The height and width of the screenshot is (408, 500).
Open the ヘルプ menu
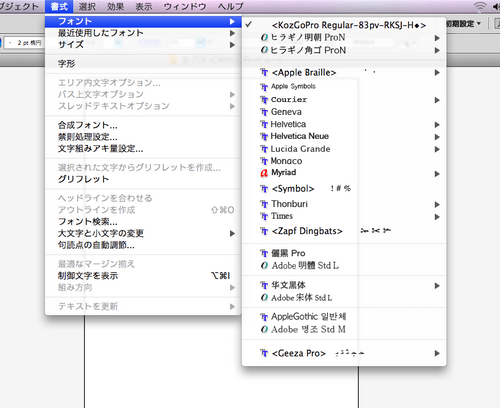click(x=231, y=6)
